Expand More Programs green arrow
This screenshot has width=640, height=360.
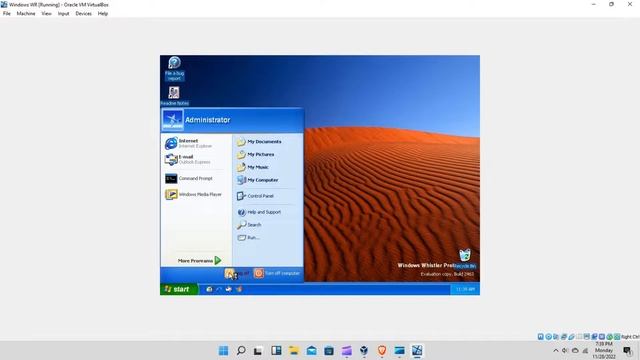click(x=218, y=260)
